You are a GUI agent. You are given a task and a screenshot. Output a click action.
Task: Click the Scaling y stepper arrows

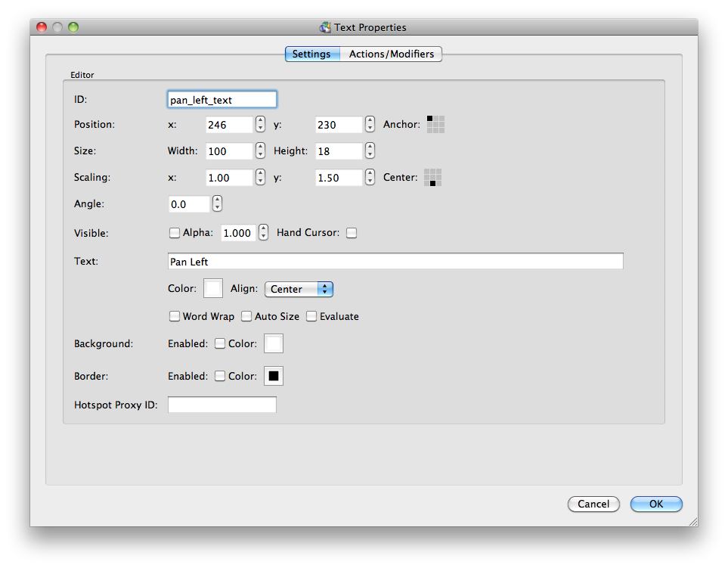pos(370,178)
